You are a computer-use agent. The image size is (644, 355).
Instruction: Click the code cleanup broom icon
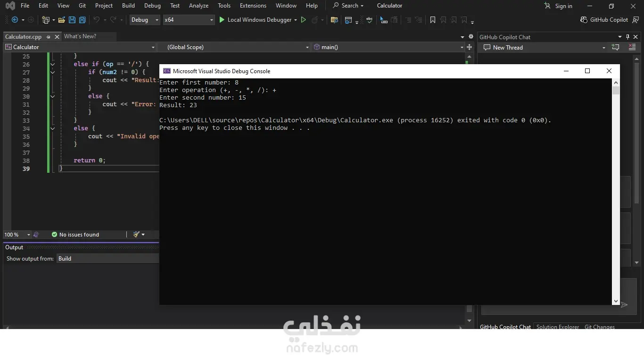point(136,235)
